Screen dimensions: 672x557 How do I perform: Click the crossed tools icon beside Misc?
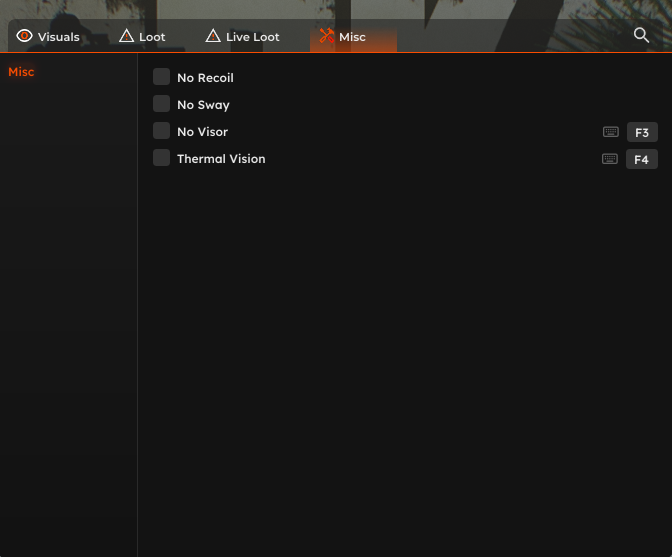pos(327,36)
